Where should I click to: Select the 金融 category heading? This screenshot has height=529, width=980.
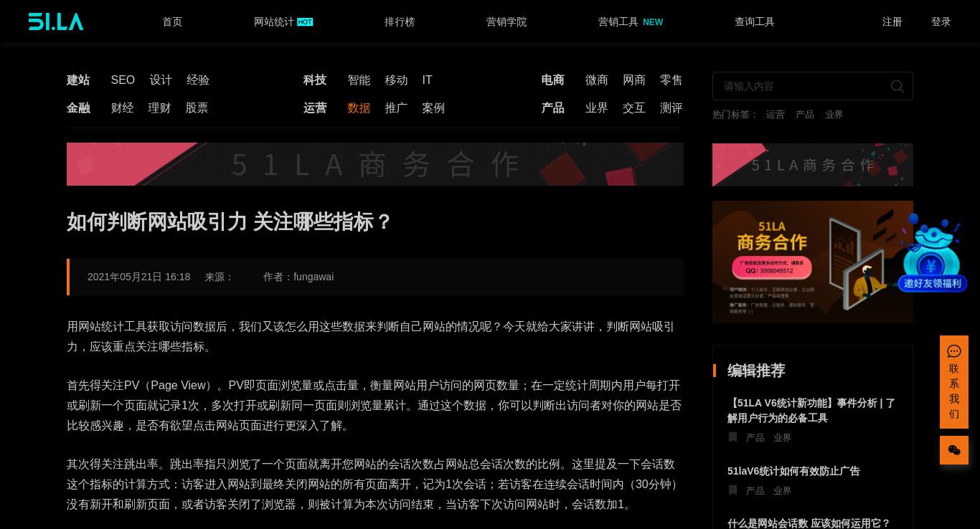pos(78,108)
